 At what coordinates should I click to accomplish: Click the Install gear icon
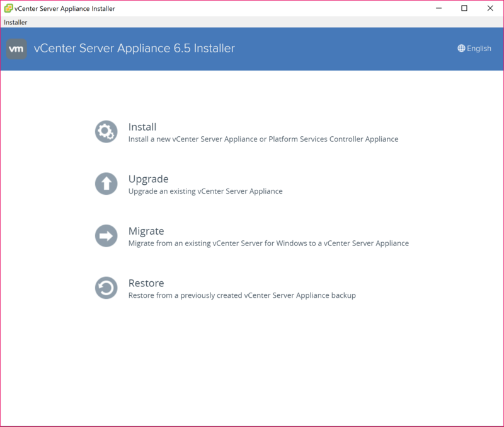point(106,132)
